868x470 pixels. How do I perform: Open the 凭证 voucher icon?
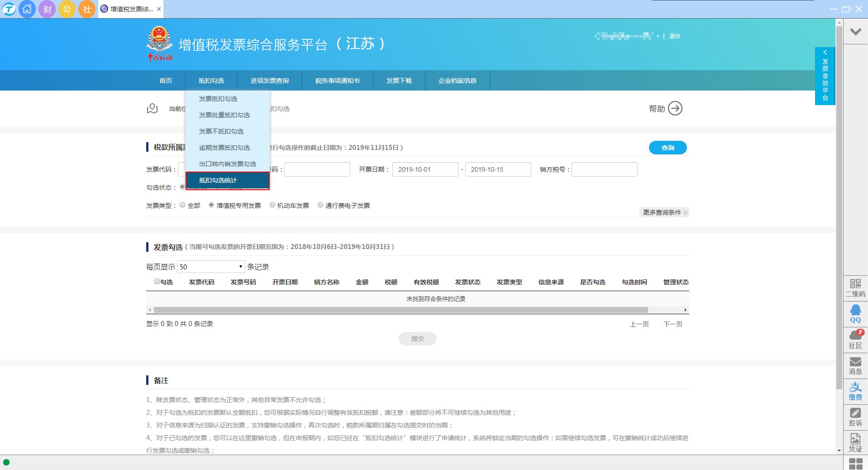point(855,442)
